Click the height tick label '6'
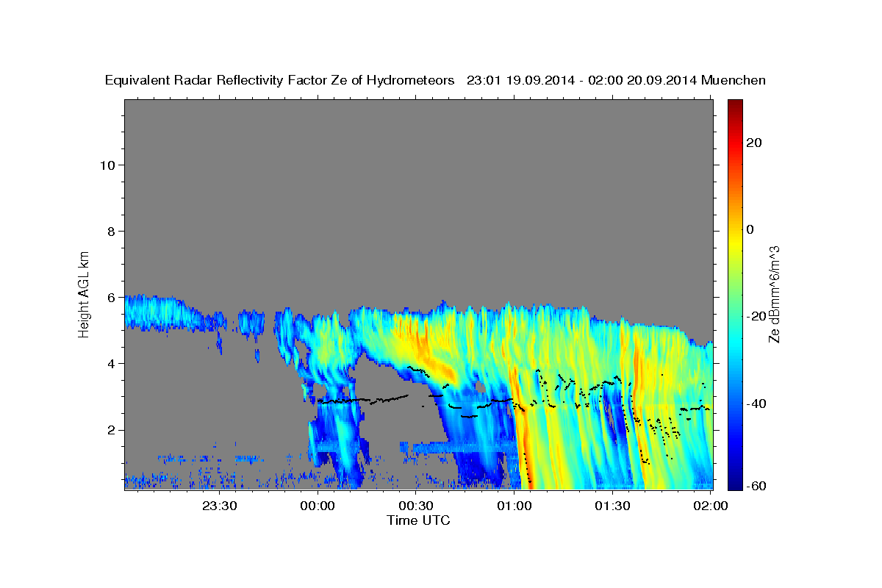The width and height of the screenshot is (882, 588). [x=111, y=297]
